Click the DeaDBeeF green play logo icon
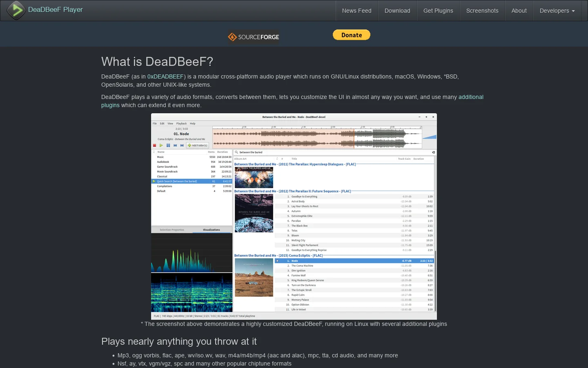 [x=17, y=10]
